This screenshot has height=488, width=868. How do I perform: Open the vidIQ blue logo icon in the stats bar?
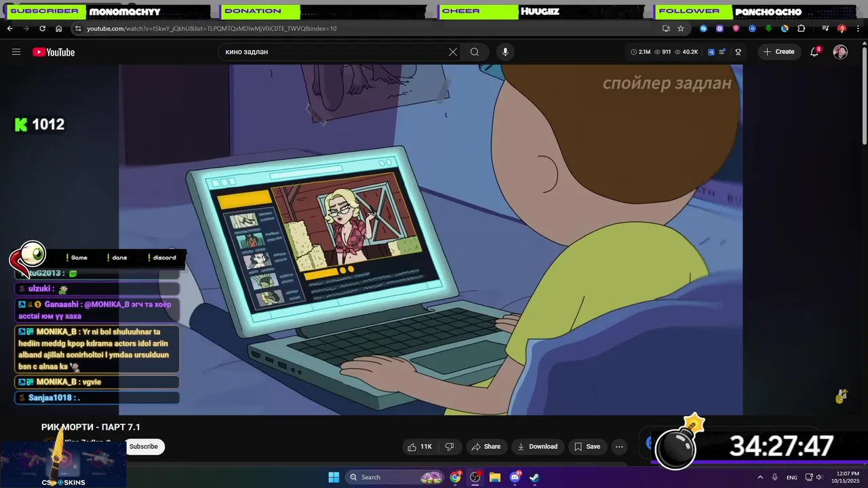coord(711,52)
